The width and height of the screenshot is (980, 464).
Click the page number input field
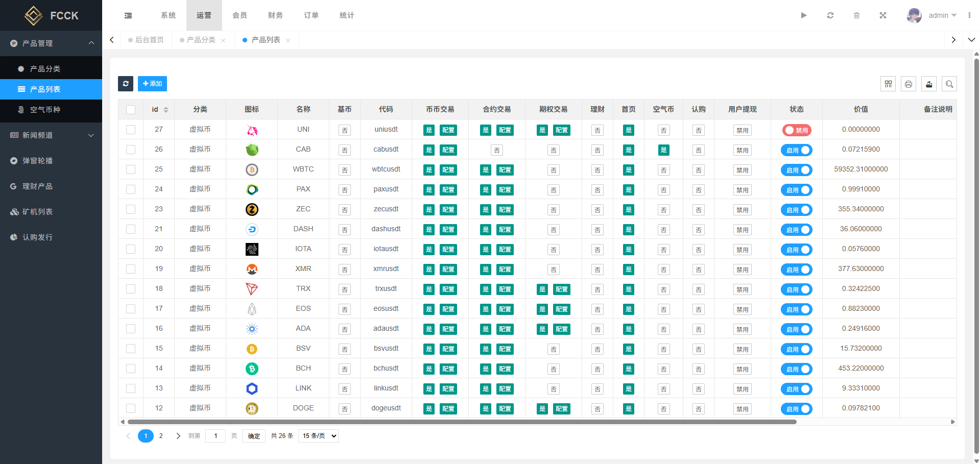216,436
